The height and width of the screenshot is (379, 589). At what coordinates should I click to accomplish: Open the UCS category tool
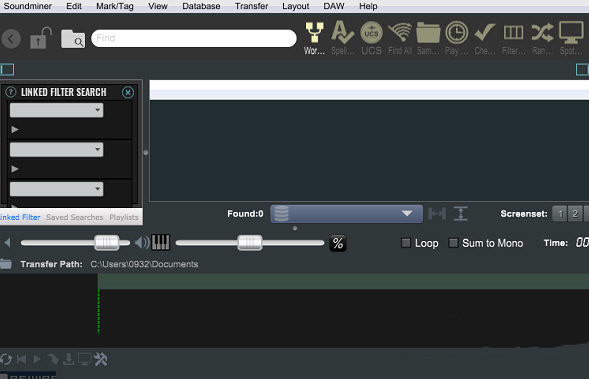371,38
